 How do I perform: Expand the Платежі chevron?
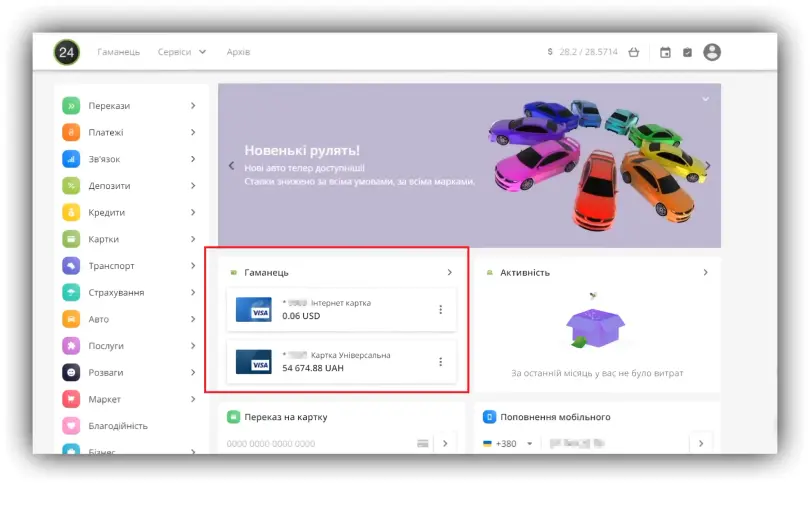click(193, 133)
